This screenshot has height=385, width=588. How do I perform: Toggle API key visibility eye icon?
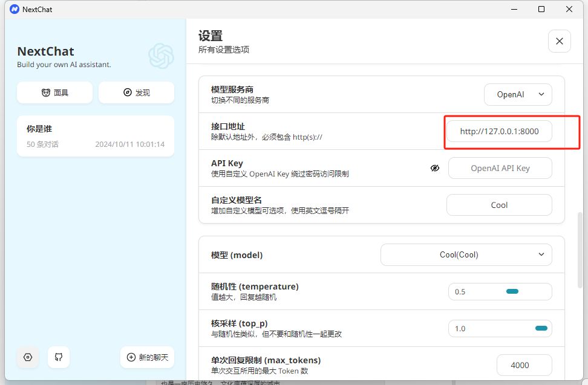pyautogui.click(x=434, y=168)
